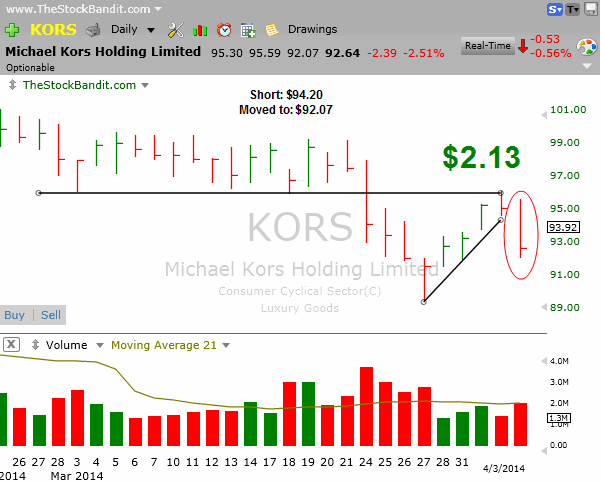Open the Drawings menu
Screen dimensions: 601x482
coord(312,29)
